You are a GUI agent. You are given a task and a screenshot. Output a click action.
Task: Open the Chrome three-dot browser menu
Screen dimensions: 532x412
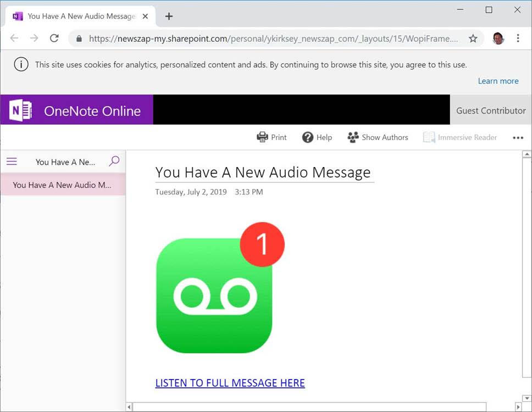(518, 38)
